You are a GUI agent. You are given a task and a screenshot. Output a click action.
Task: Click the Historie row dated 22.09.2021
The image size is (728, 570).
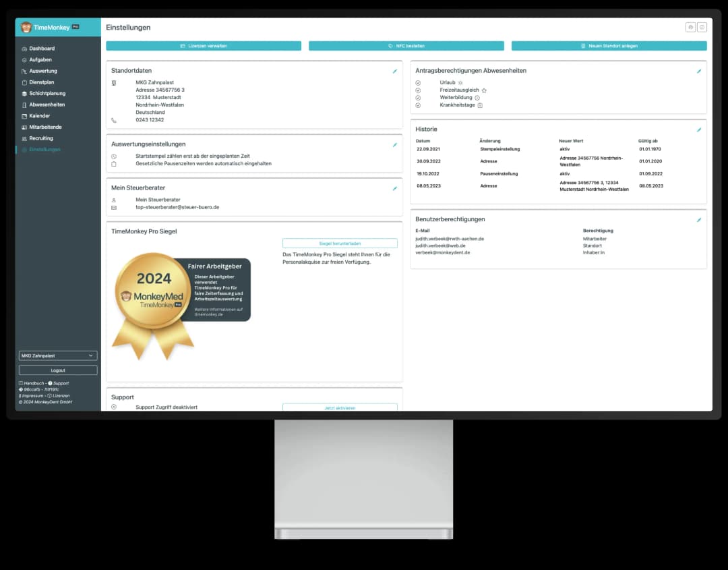[x=558, y=149]
